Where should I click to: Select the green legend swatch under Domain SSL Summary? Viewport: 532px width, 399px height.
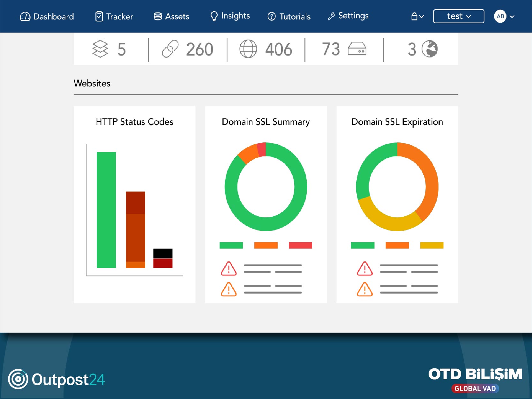coord(231,245)
